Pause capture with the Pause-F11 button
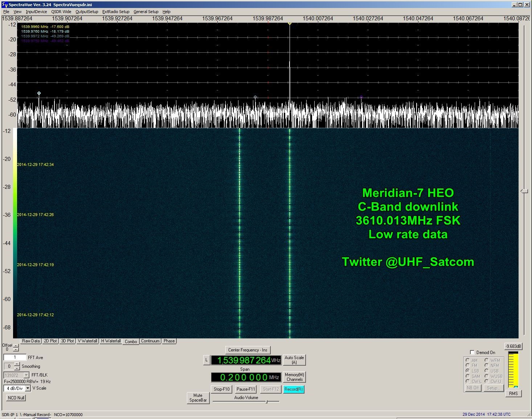The image size is (532, 419). (246, 389)
